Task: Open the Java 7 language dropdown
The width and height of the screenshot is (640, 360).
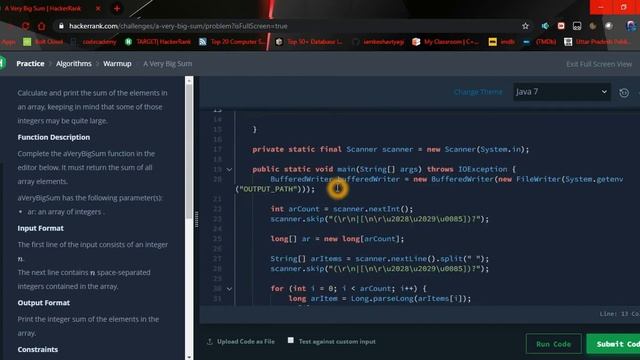Action: coord(562,92)
